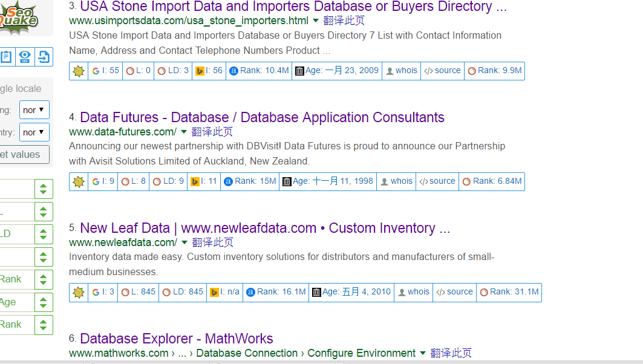Translate the usimportsdata result page
Image resolution: width=643 pixels, height=364 pixels.
344,21
